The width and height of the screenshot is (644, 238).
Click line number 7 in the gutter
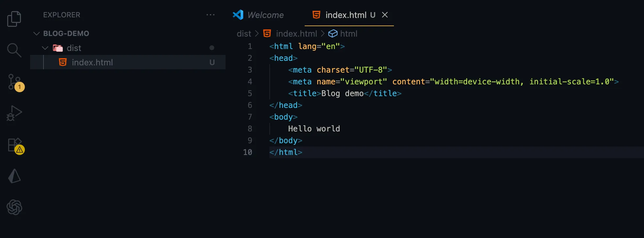(250, 117)
